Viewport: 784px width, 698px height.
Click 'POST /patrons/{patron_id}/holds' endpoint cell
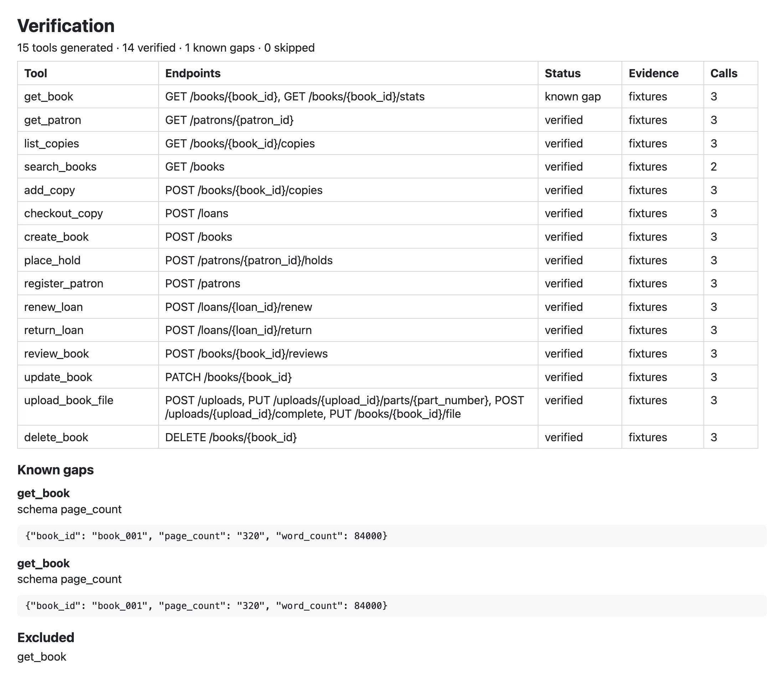tap(348, 260)
